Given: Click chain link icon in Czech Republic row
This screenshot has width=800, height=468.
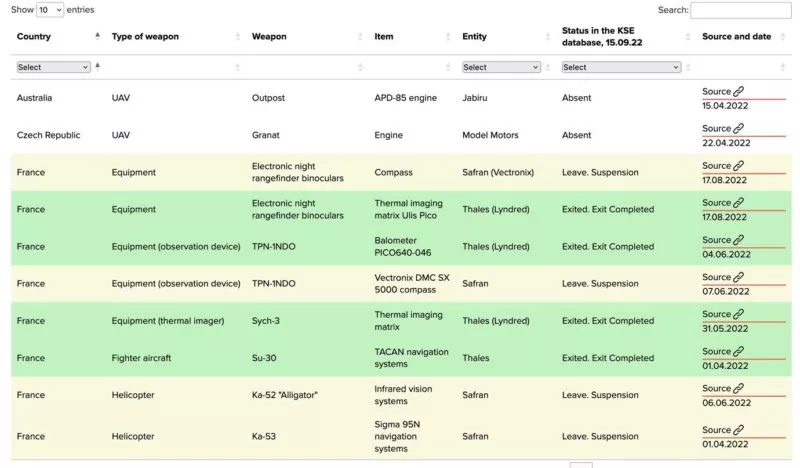Looking at the screenshot, I should (738, 129).
